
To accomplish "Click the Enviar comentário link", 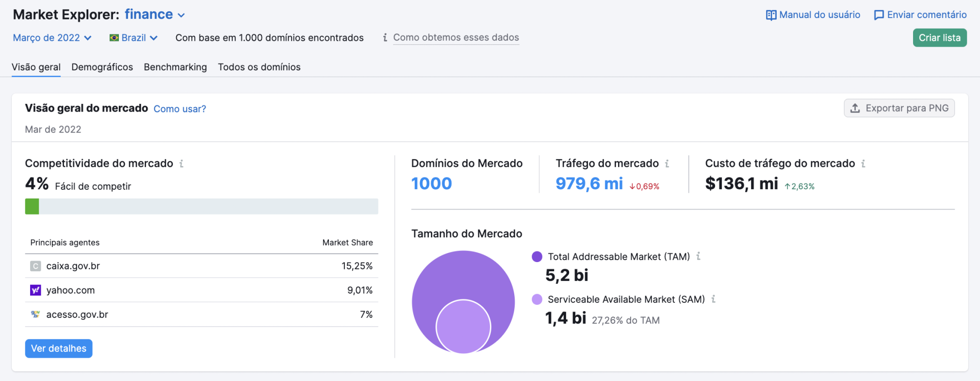I will tap(927, 15).
